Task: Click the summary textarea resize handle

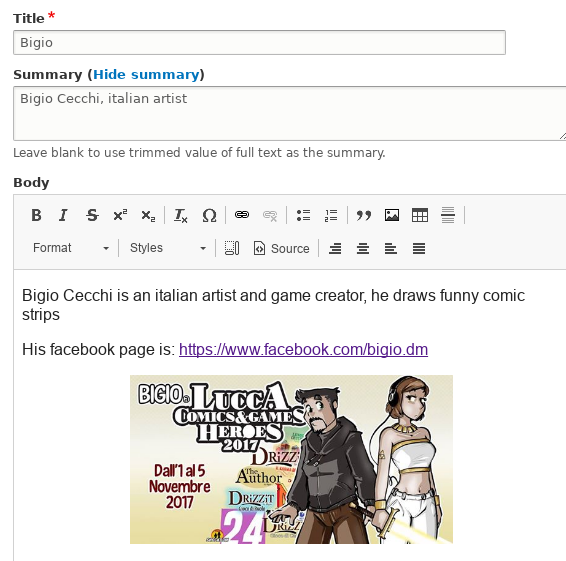Action: tap(562, 136)
